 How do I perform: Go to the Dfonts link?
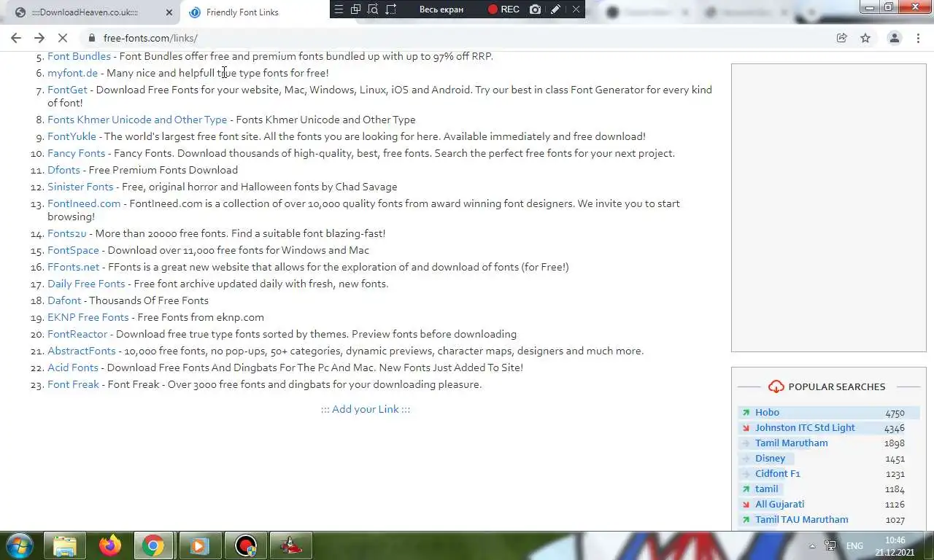tap(63, 170)
